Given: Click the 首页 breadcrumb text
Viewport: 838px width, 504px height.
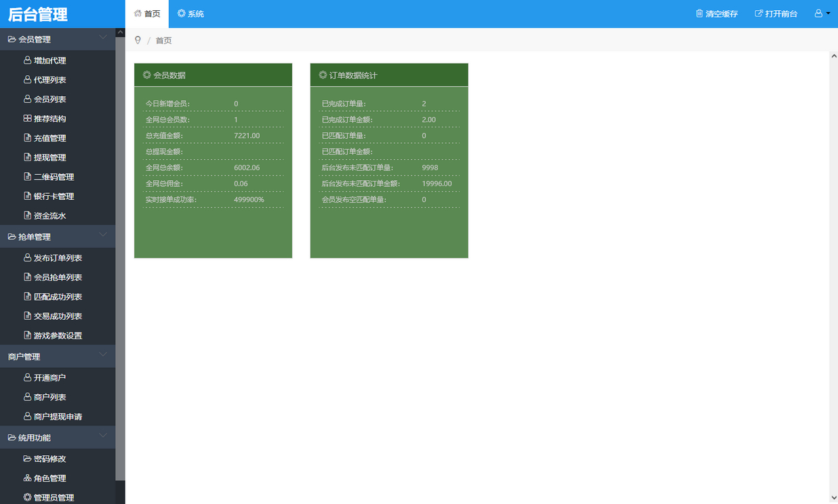Looking at the screenshot, I should point(163,41).
